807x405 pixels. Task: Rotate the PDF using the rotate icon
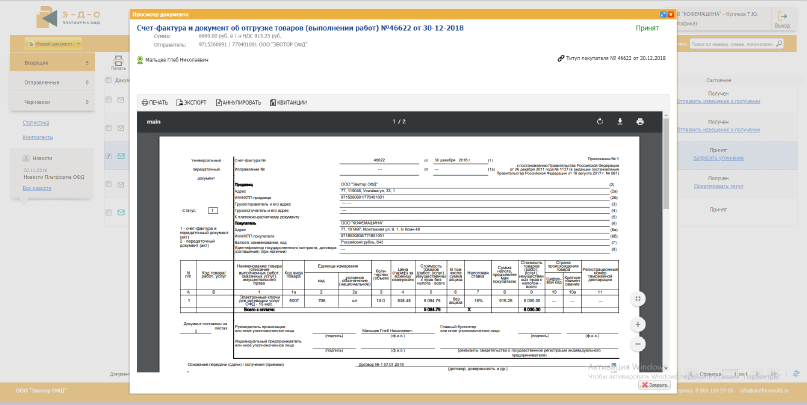(x=600, y=122)
